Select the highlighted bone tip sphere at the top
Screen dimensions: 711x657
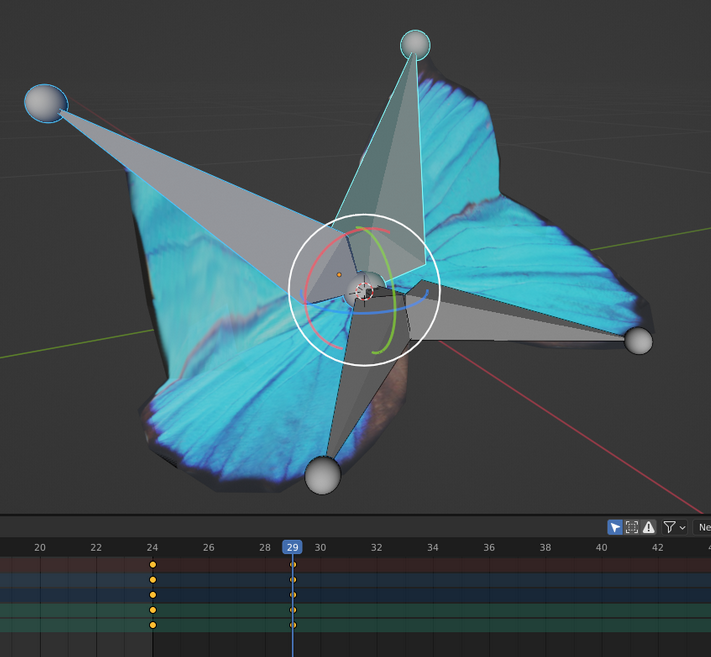[x=415, y=44]
